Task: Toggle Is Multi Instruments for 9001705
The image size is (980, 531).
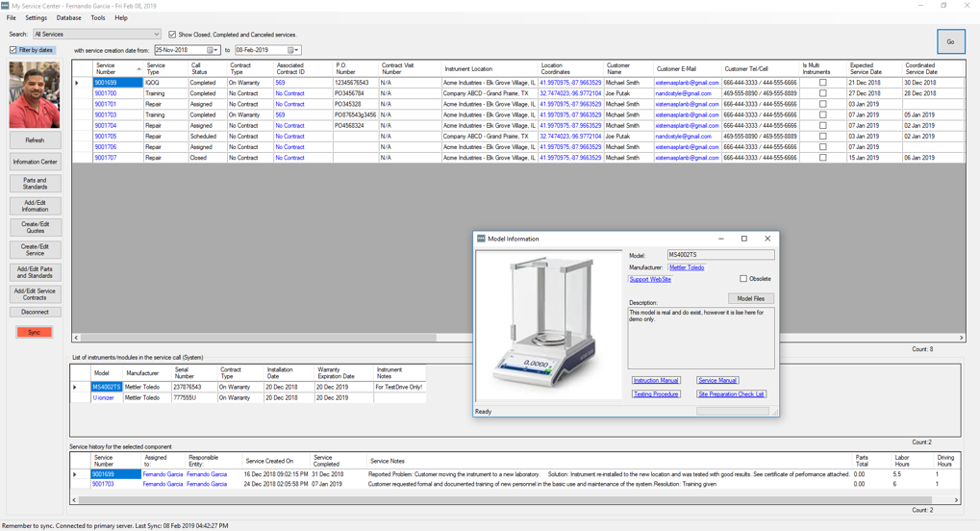Action: click(x=823, y=137)
